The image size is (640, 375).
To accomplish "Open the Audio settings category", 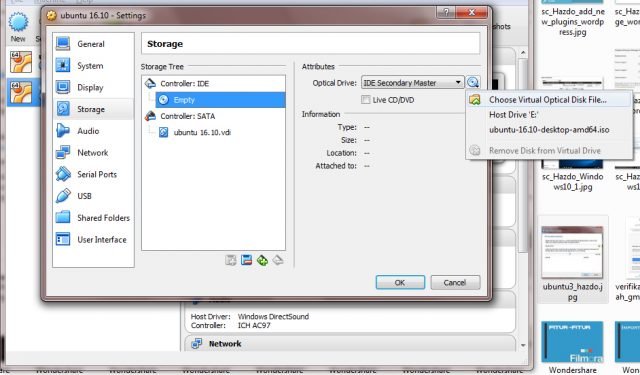I will tap(93, 131).
